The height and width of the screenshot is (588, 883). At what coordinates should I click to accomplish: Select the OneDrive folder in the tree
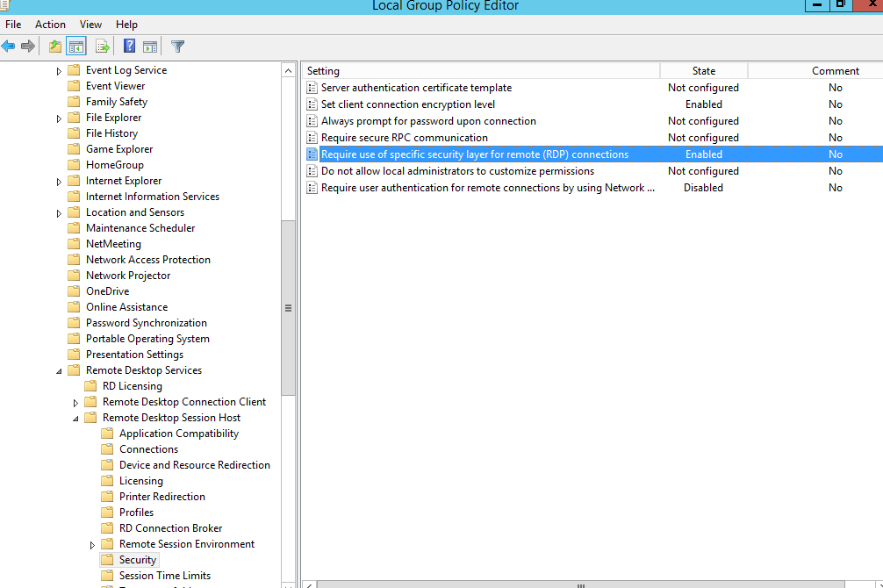(107, 291)
